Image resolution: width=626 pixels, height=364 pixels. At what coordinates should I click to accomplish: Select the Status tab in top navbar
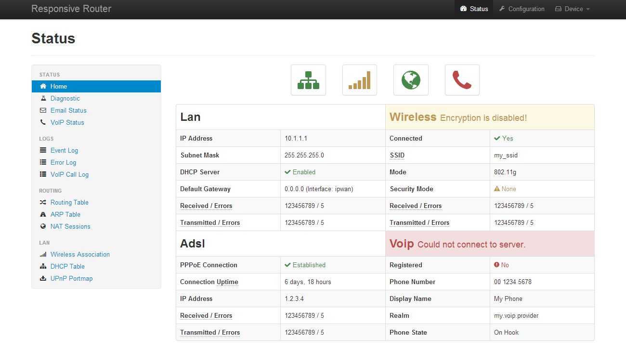(474, 9)
